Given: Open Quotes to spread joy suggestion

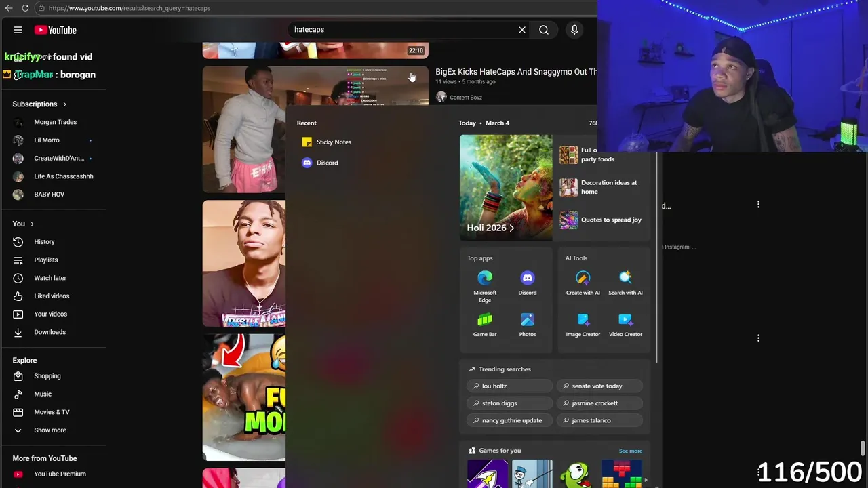Looking at the screenshot, I should click(x=600, y=220).
